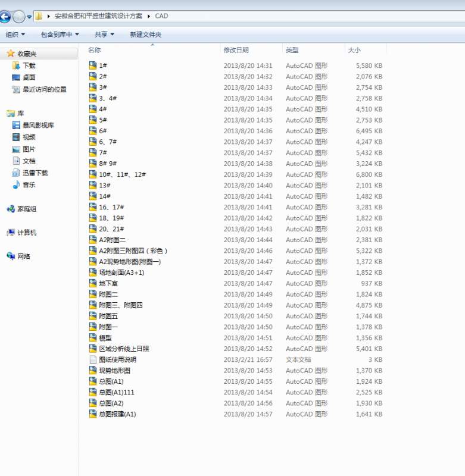Sort by the 名称 column header

pos(95,50)
